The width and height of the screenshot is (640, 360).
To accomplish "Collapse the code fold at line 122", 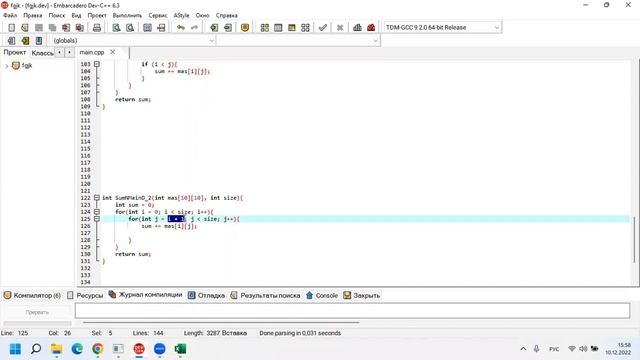I will click(x=97, y=198).
